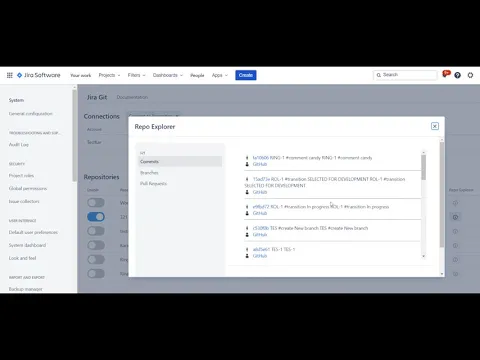Click author icon under a8d5e61 commit
Screen dimensions: 480x360
(x=247, y=256)
